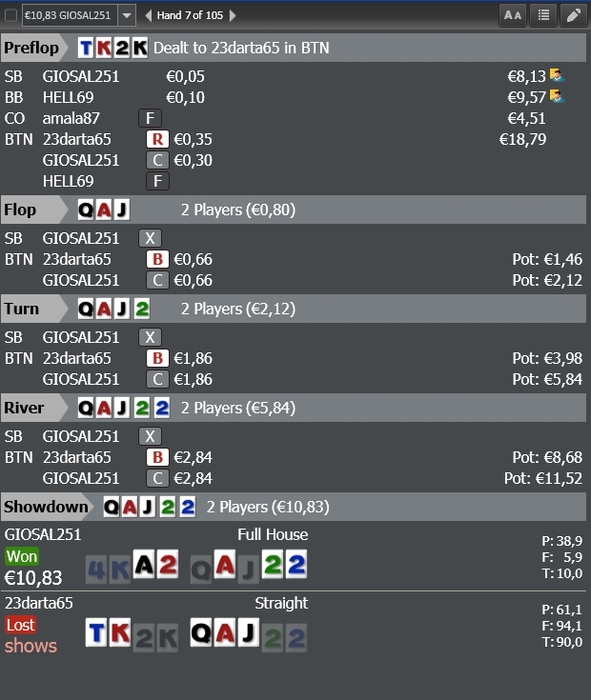591x700 pixels.
Task: Click the AA font size button
Action: coord(512,16)
